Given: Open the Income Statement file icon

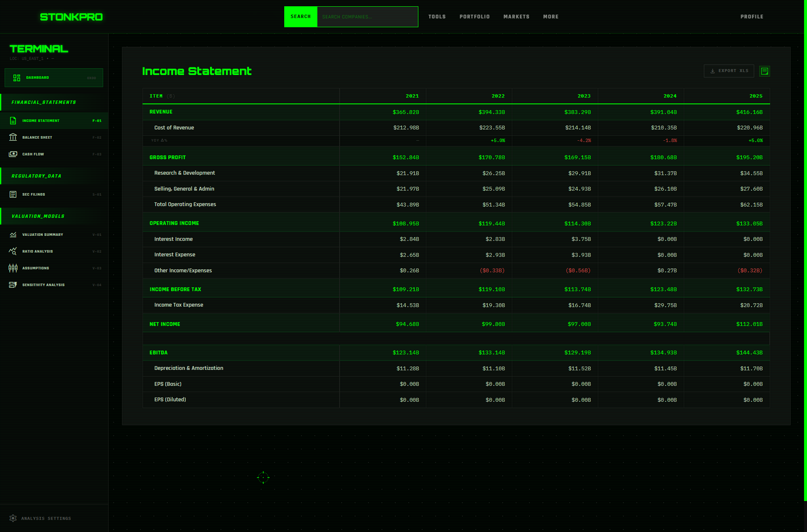Looking at the screenshot, I should [x=13, y=120].
